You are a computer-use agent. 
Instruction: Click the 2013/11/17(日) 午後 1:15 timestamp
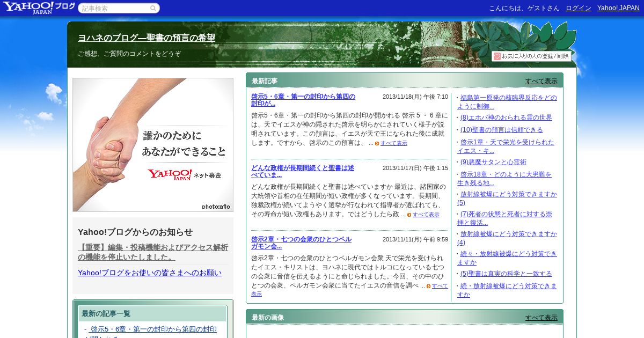point(415,168)
